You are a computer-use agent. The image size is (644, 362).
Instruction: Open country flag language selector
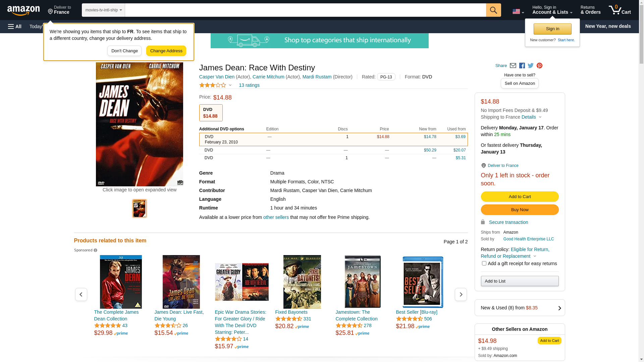pyautogui.click(x=518, y=12)
